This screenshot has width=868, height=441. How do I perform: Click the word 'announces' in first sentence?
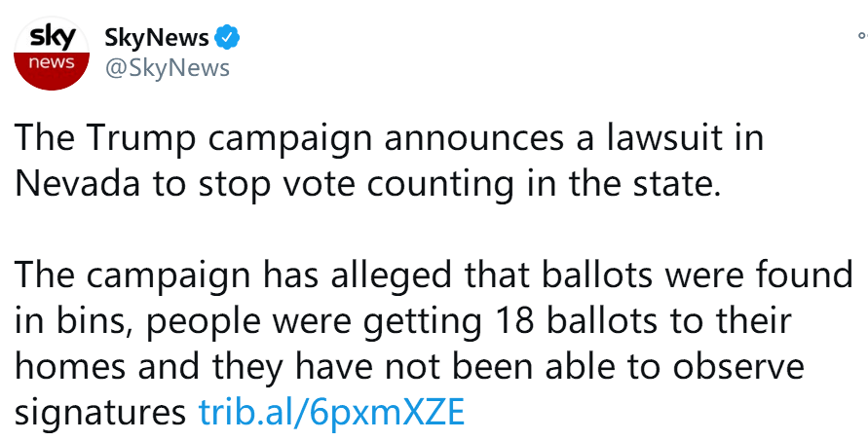[x=473, y=139]
